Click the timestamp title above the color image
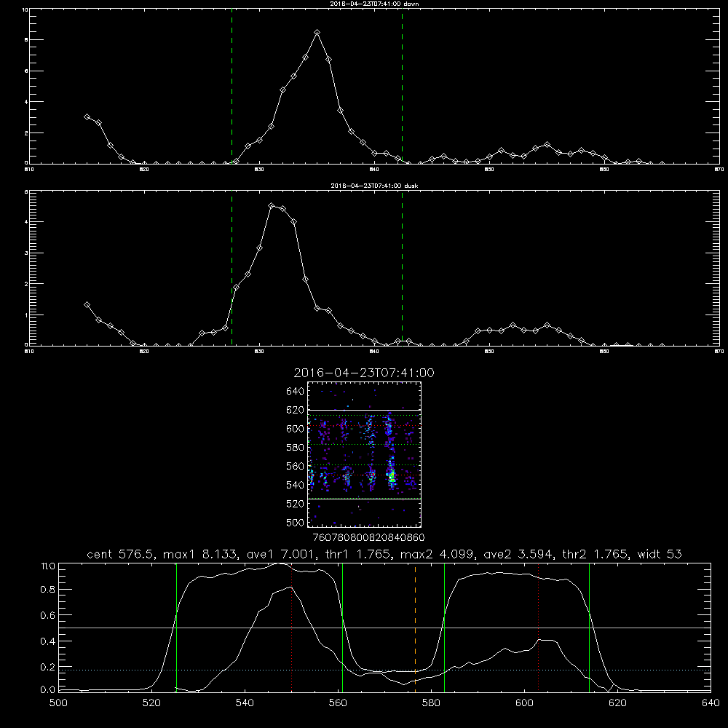The image size is (728, 728). (x=364, y=373)
